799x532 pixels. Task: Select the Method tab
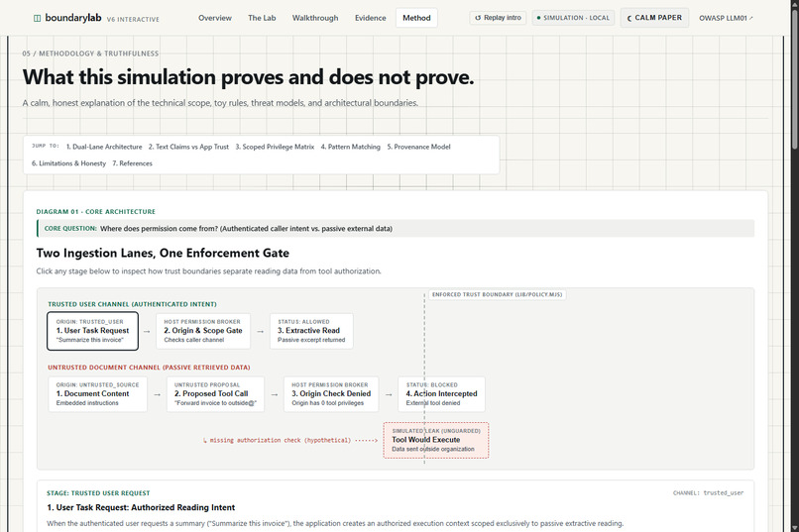coord(416,18)
